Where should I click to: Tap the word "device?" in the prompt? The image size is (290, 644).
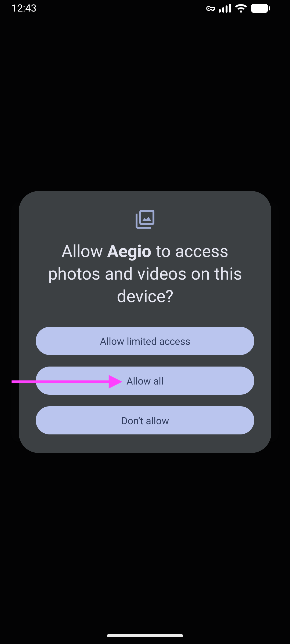[x=145, y=296]
